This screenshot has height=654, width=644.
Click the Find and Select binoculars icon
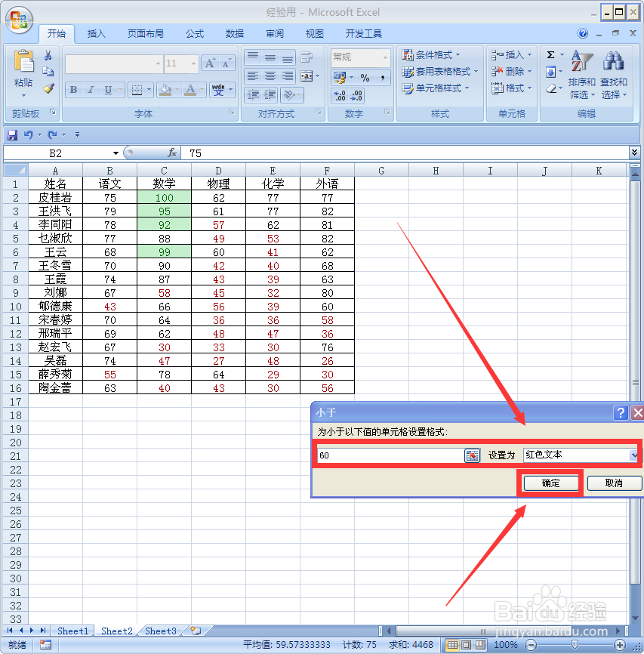[613, 61]
